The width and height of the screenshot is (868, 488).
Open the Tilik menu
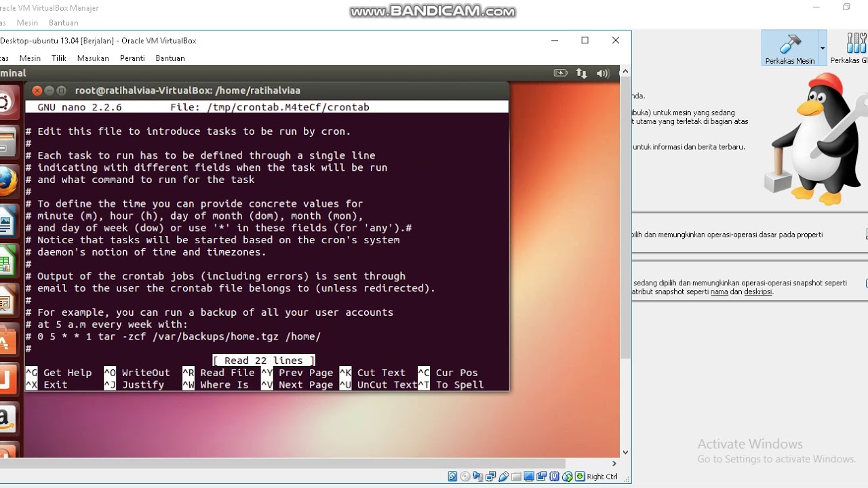tap(59, 58)
